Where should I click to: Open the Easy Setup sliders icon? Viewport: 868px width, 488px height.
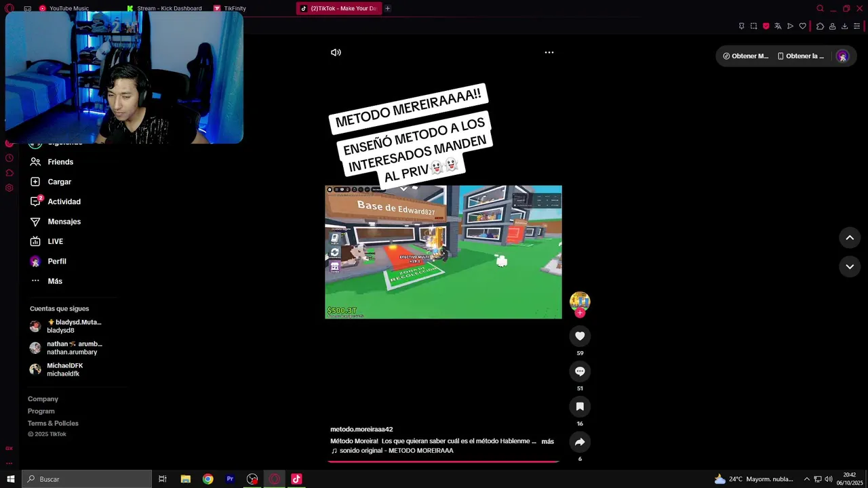pyautogui.click(x=856, y=26)
